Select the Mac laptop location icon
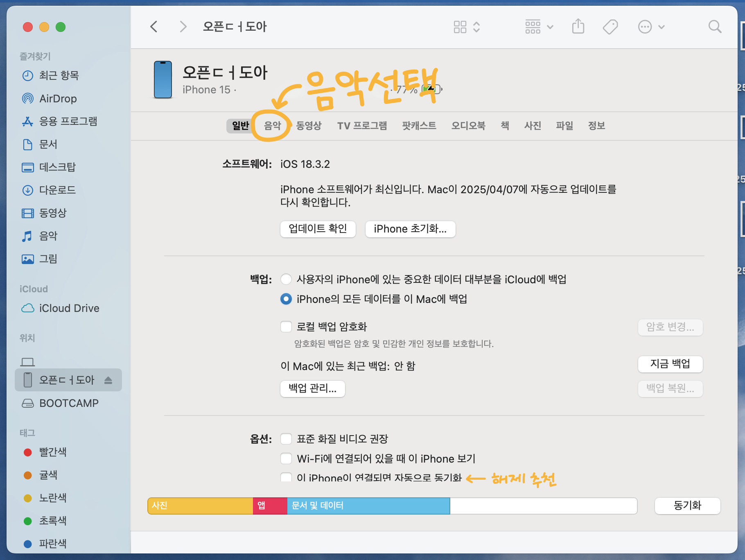Viewport: 745px width, 560px height. coord(28,362)
